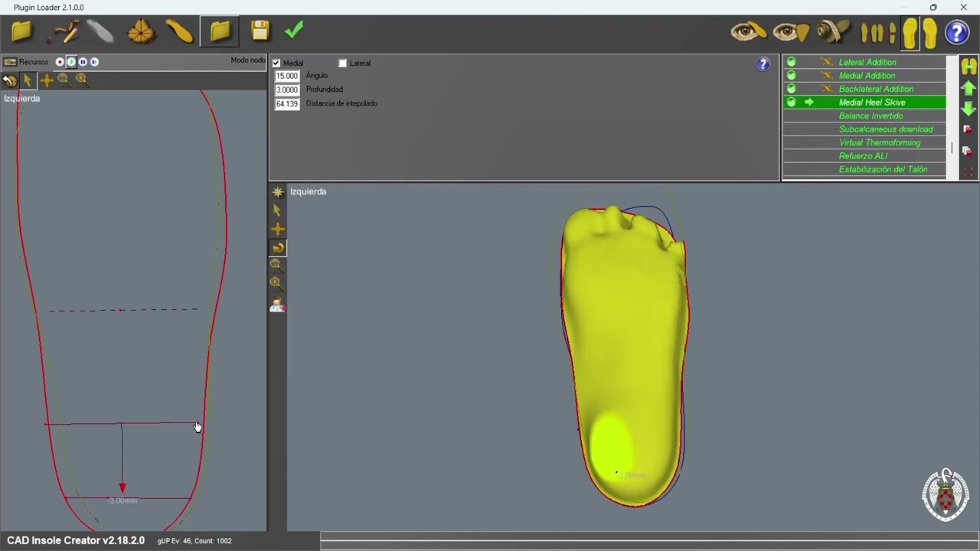The width and height of the screenshot is (980, 551).
Task: Activate pan cross tool in outline panel
Action: point(47,80)
